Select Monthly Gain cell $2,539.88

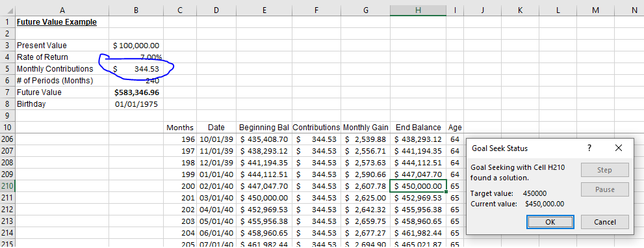[x=365, y=139]
